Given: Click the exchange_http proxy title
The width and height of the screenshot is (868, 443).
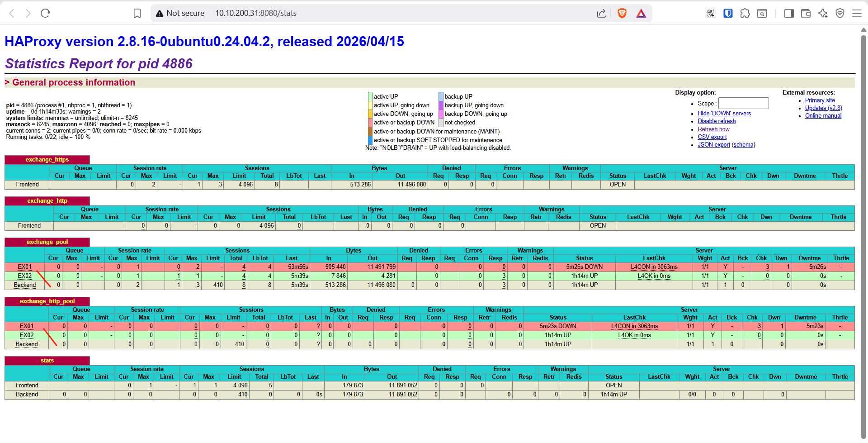Looking at the screenshot, I should [47, 201].
